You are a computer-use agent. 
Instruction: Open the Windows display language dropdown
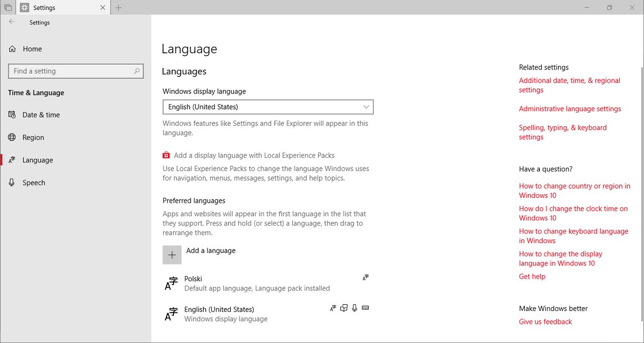(x=268, y=107)
